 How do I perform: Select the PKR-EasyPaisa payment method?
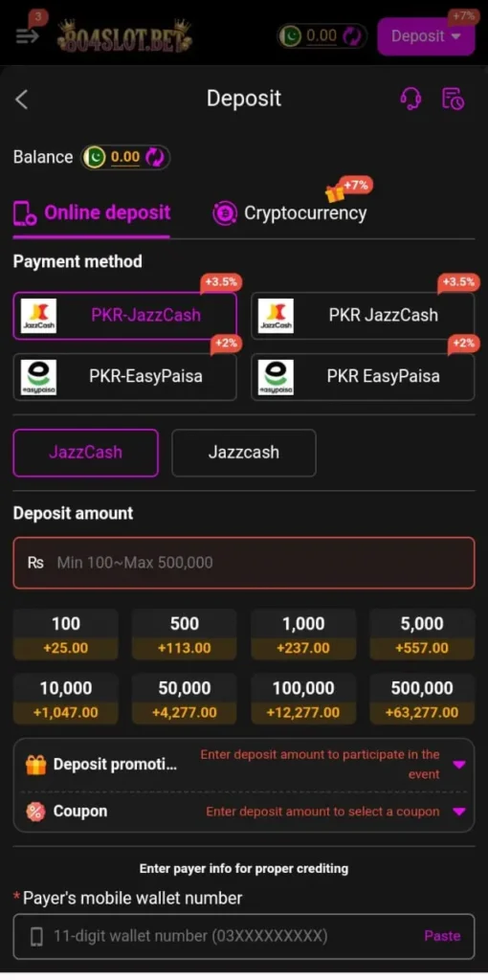(125, 377)
